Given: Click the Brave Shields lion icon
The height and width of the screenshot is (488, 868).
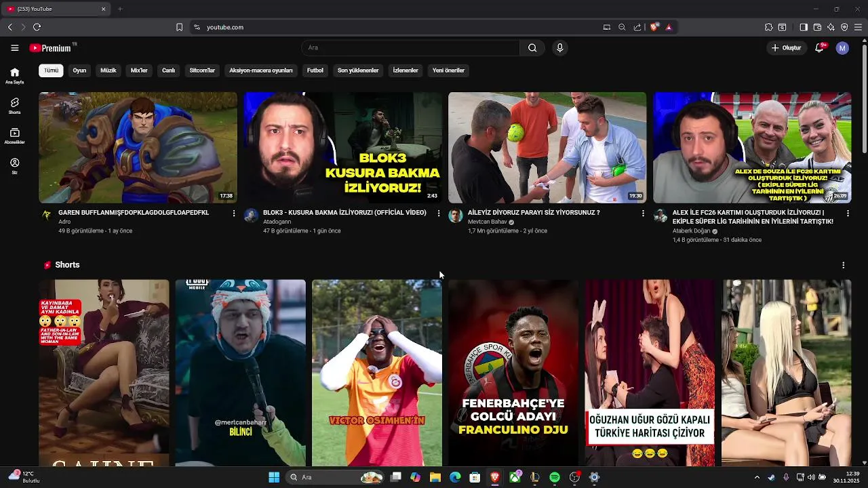Looking at the screenshot, I should 654,27.
